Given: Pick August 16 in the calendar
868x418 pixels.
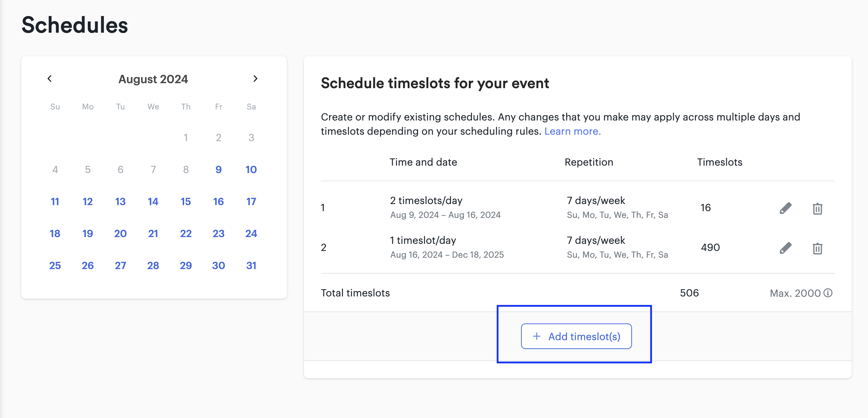Looking at the screenshot, I should pos(219,202).
